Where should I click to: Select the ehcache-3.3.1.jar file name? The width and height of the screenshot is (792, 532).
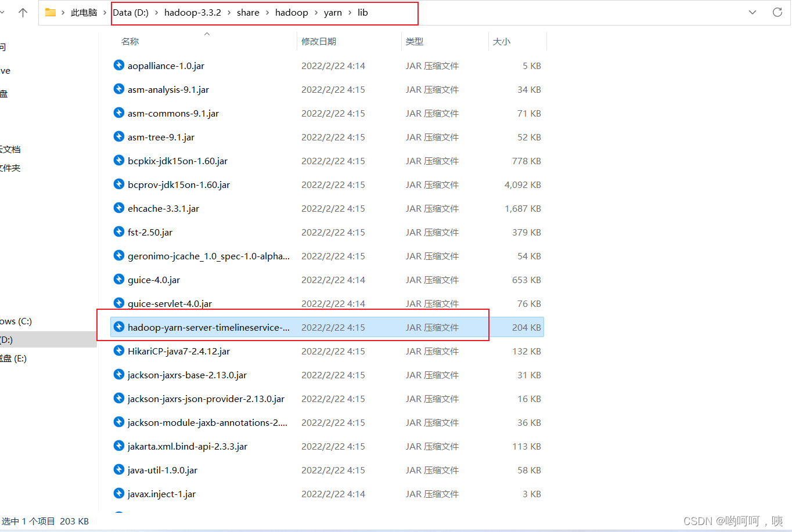[163, 208]
